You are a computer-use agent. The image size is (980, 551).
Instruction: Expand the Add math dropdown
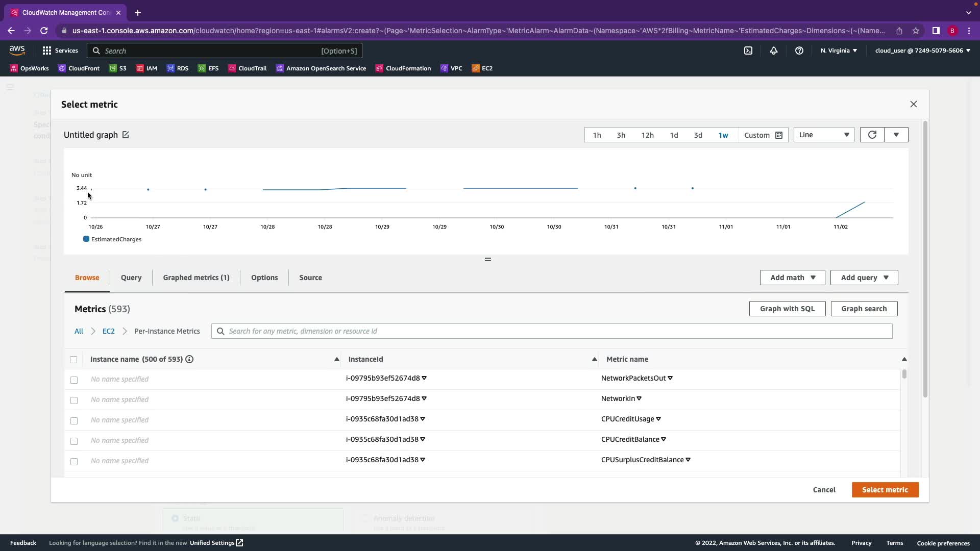(x=792, y=278)
